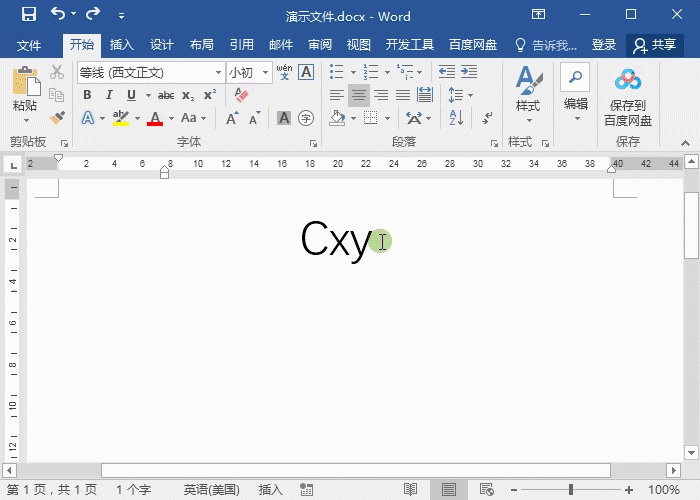
Task: Click the Sort A-Z icon
Action: click(x=456, y=118)
